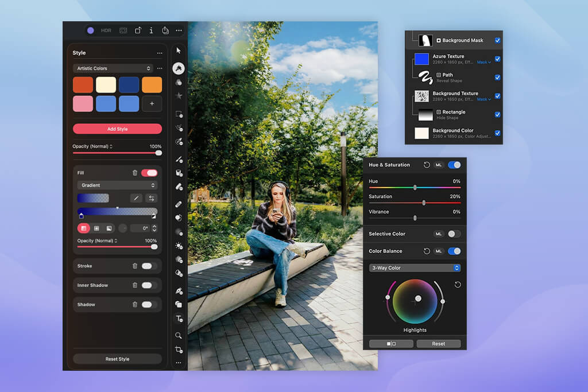The height and width of the screenshot is (392, 588).
Task: Click the gradient angle stepper arrows
Action: point(154,228)
